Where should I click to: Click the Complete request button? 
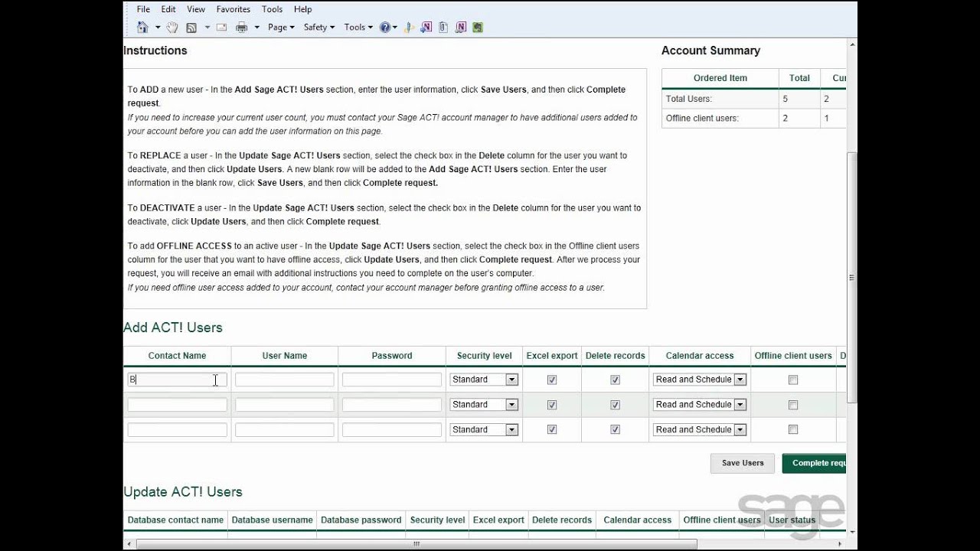click(x=814, y=463)
